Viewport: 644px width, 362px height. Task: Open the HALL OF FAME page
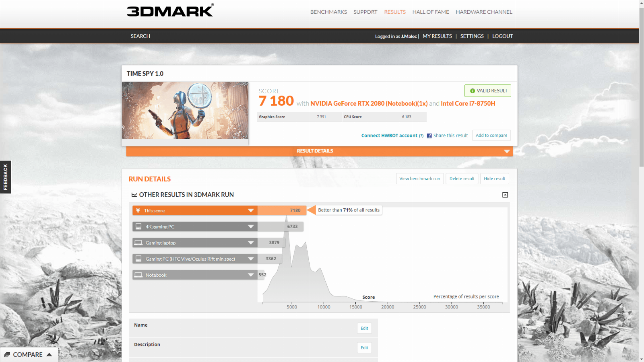point(431,12)
